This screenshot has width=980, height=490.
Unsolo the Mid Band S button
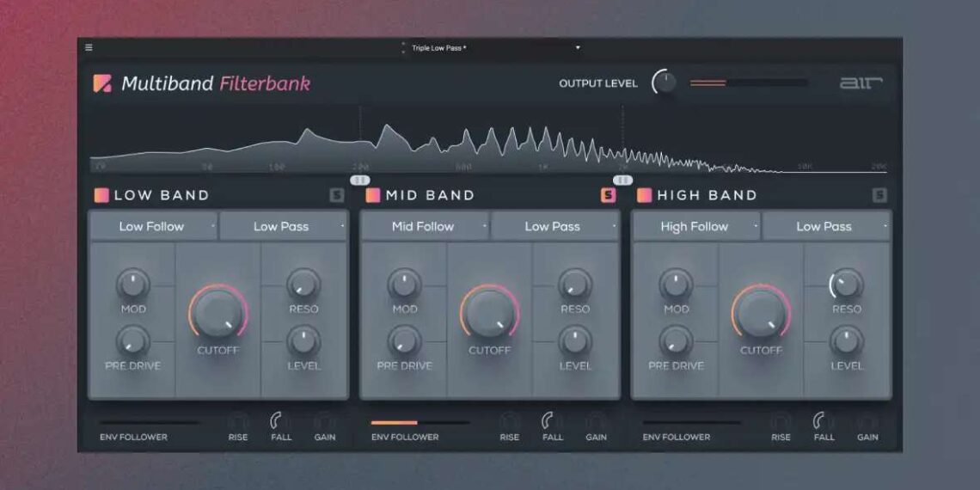[608, 196]
